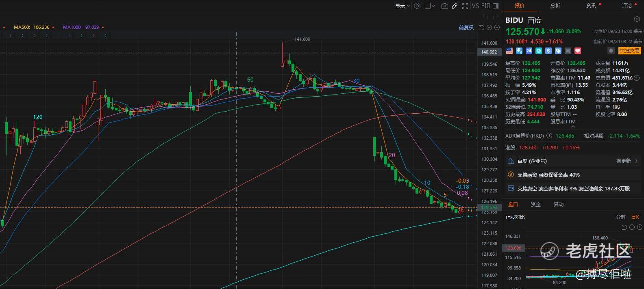Click ADR换算价 info circle icon
This screenshot has width=644, height=289.
549,136
